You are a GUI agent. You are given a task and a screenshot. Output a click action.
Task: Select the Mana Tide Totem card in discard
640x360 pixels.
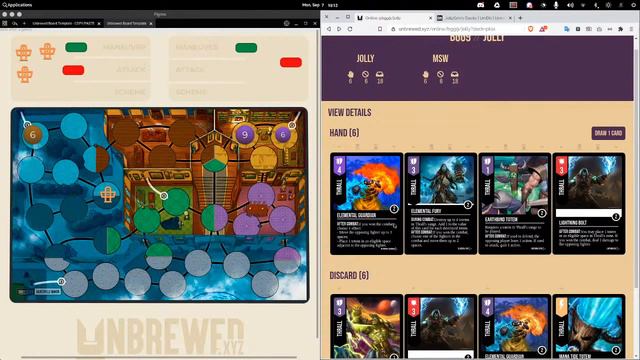coord(589,327)
